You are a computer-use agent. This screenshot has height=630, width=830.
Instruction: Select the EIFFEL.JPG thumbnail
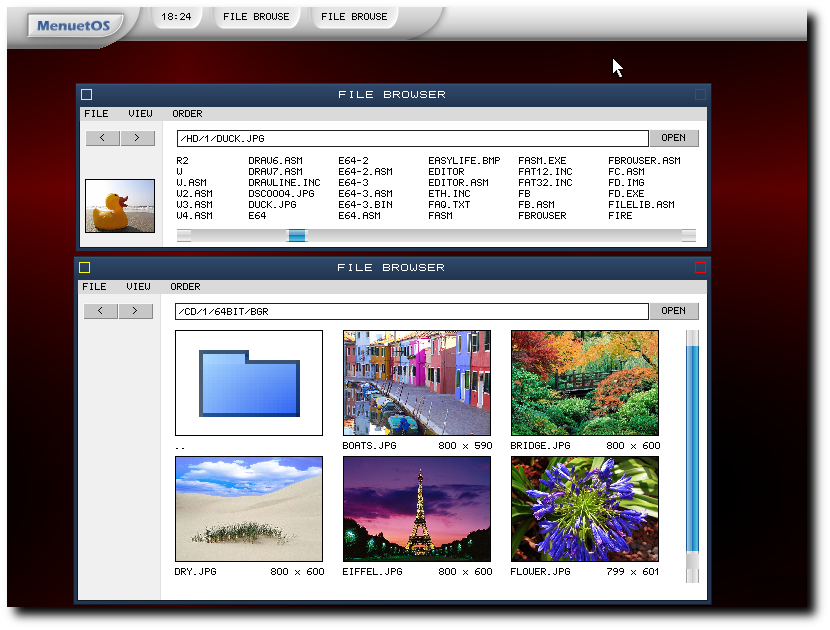point(417,509)
